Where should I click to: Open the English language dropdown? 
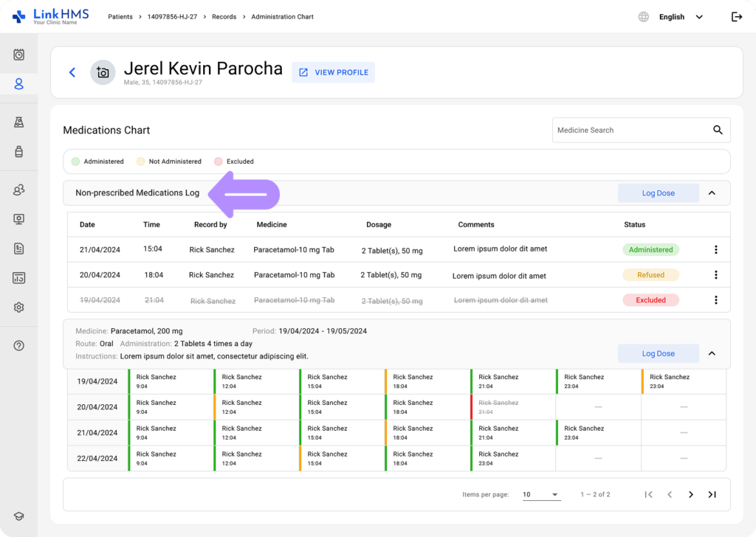click(x=681, y=17)
